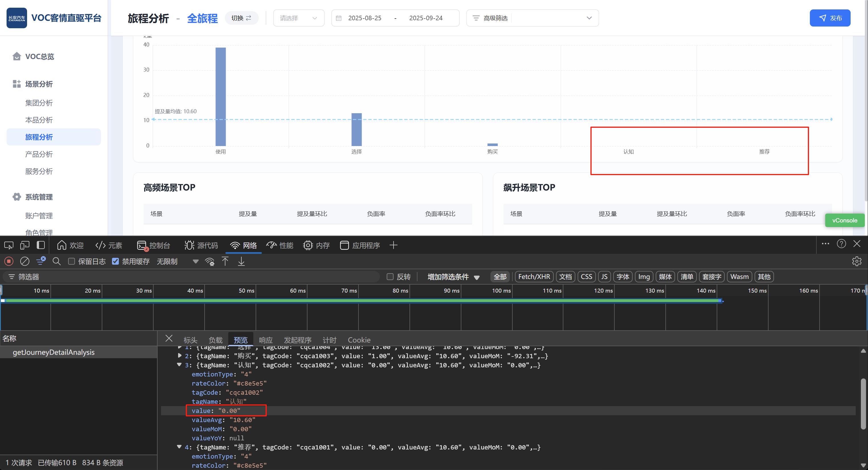Collapse response item 3 认知 entry
Viewport: 868px width, 470px height.
179,365
